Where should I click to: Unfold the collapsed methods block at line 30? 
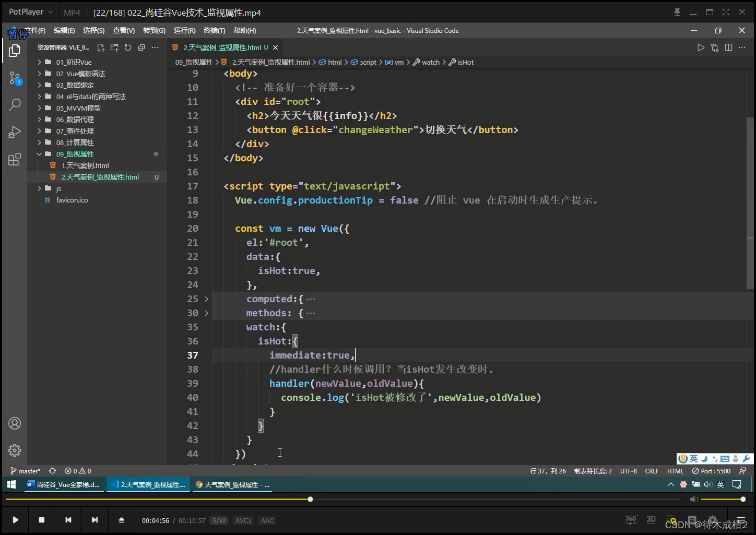(x=206, y=313)
